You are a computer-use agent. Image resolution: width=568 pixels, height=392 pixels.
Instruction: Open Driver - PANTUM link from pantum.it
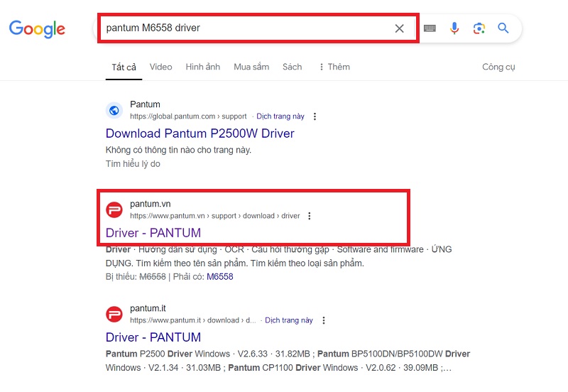click(153, 337)
